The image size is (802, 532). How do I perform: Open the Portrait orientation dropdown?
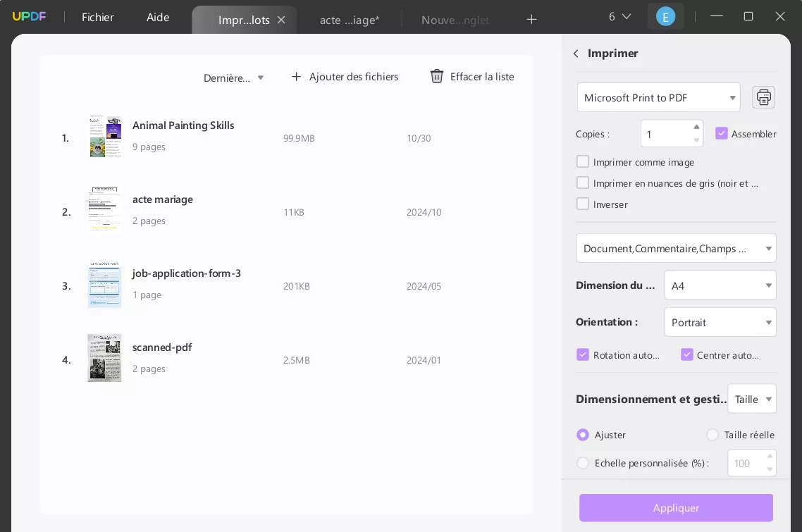[x=720, y=322]
